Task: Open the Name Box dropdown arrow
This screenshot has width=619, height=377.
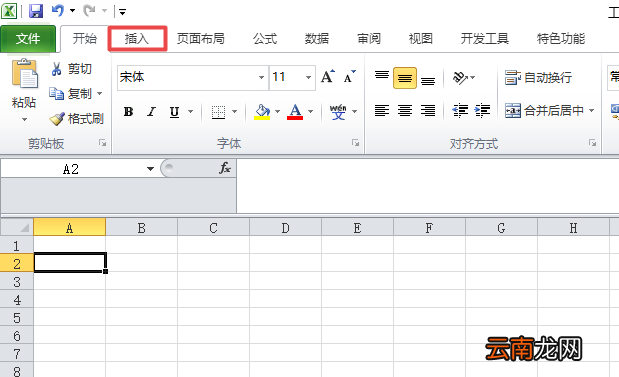Action: coord(150,169)
